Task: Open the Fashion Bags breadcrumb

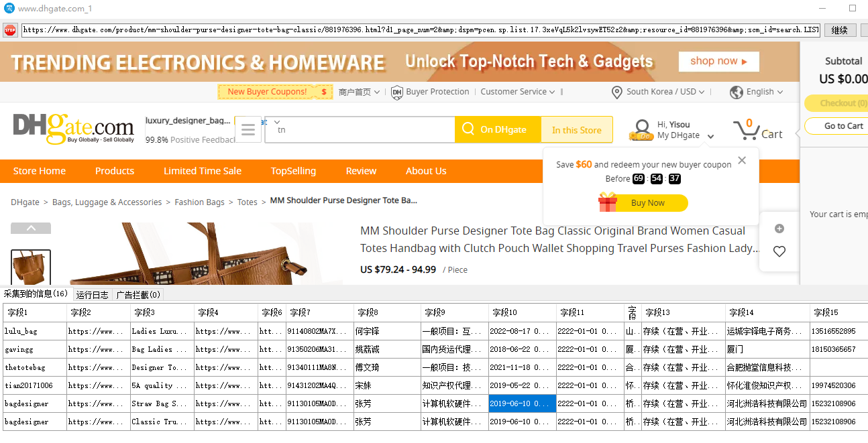Action: [x=199, y=202]
